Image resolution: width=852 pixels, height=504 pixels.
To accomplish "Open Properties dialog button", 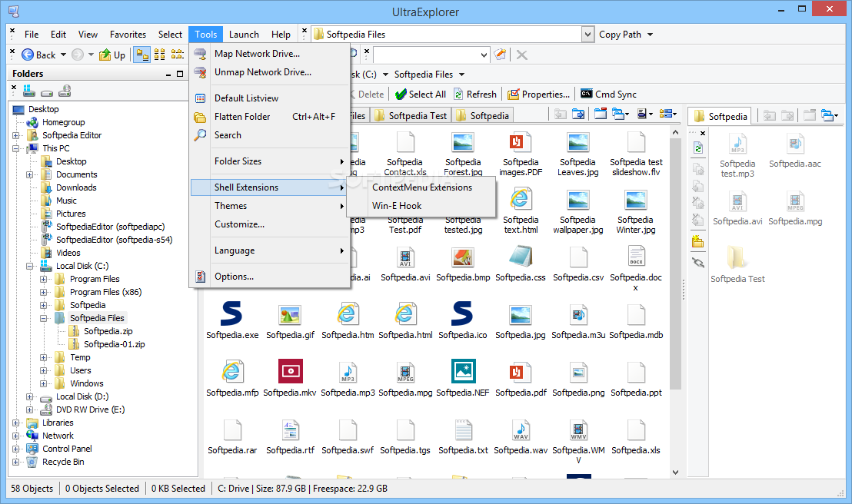I will [538, 94].
